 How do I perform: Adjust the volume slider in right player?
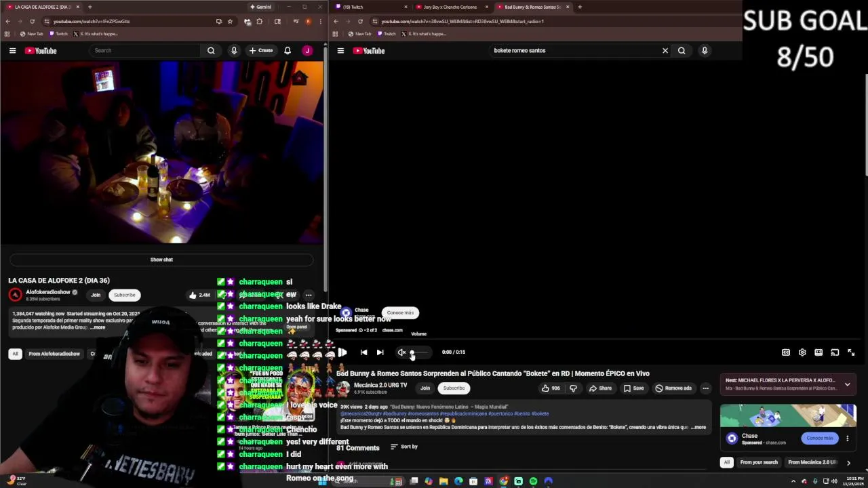[418, 352]
